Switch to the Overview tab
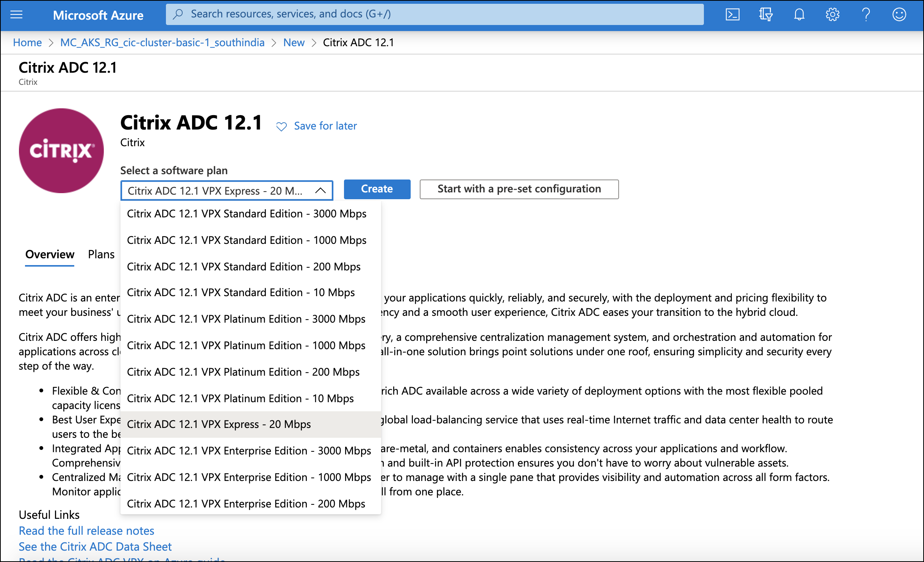Image resolution: width=924 pixels, height=562 pixels. click(50, 254)
